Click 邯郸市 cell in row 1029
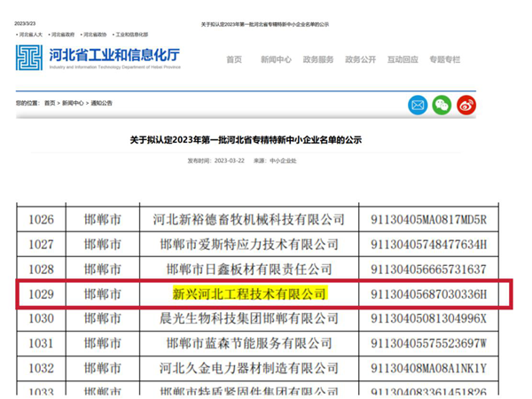 [x=103, y=294]
